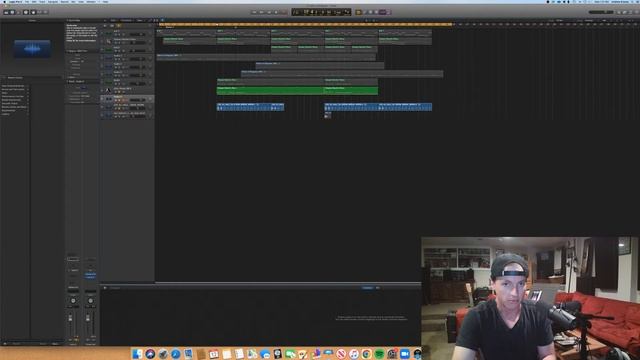Screen dimensions: 640x360
Task: Toggle the purple Count-in button
Action: pos(382,12)
